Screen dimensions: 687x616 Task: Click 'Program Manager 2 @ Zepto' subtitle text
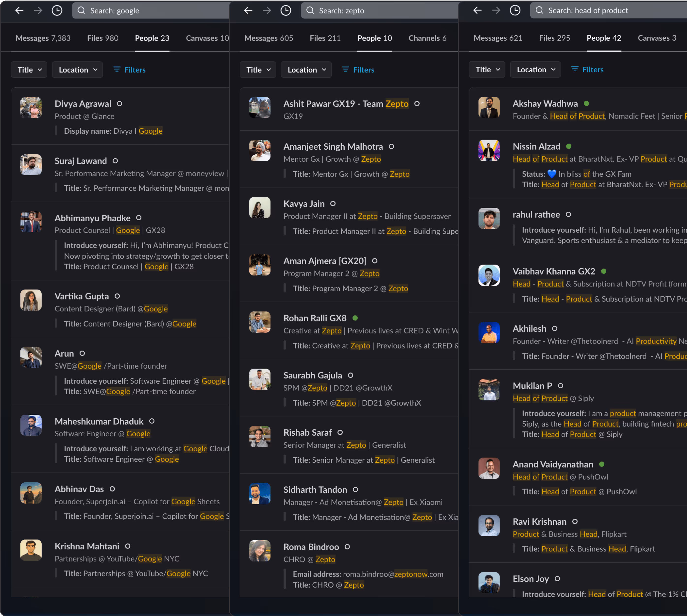pos(332,273)
